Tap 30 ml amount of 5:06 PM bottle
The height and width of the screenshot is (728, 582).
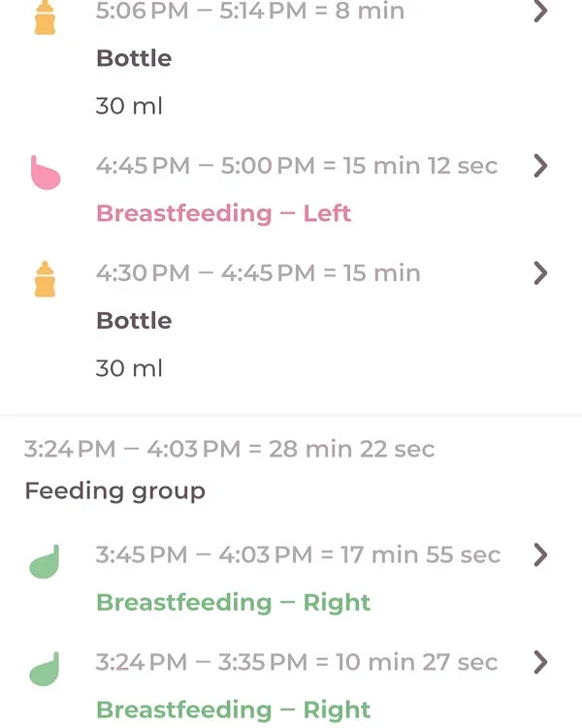129,106
